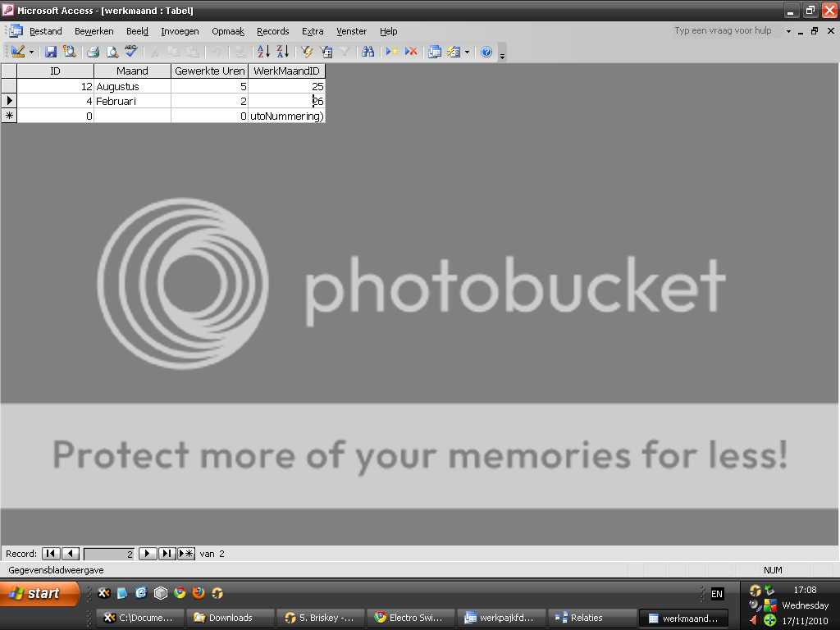Click the ID cell containing 12

pos(55,86)
